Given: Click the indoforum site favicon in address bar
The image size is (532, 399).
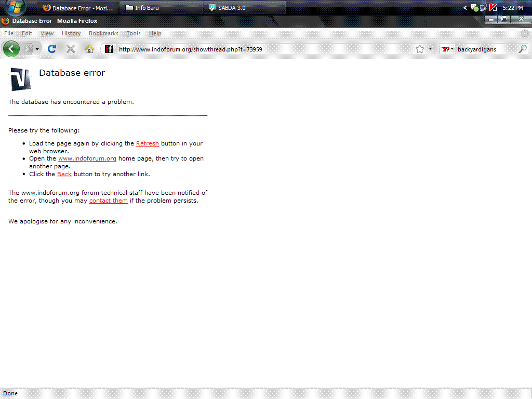Looking at the screenshot, I should coord(109,49).
